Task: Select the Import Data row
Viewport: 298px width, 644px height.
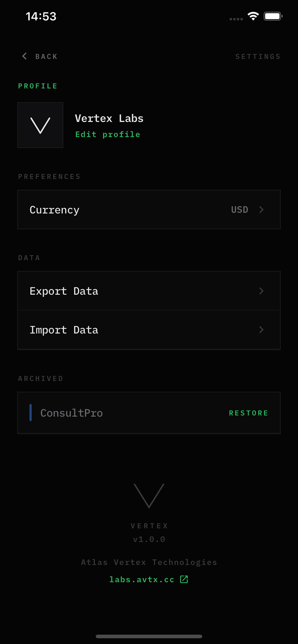Action: click(149, 330)
